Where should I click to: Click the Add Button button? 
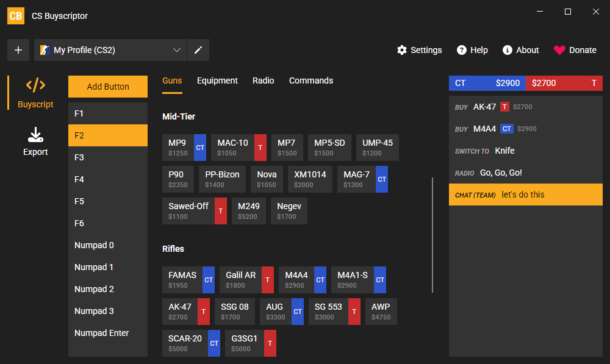[x=108, y=87]
